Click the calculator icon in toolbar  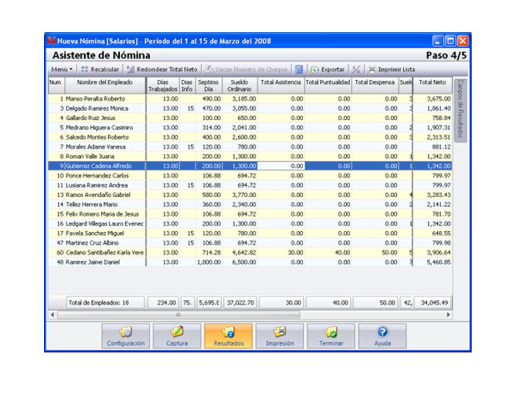(299, 69)
